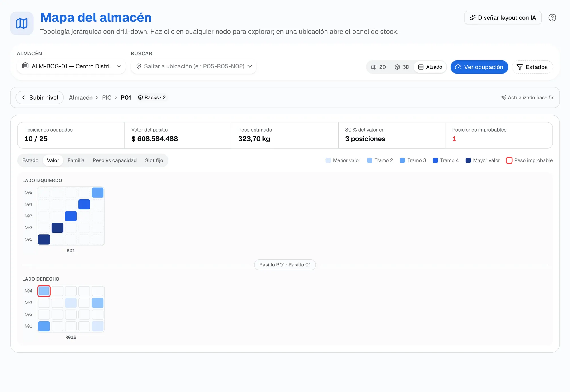The height and width of the screenshot is (392, 570).
Task: Click the Mayor valor legend swatch
Action: point(468,160)
